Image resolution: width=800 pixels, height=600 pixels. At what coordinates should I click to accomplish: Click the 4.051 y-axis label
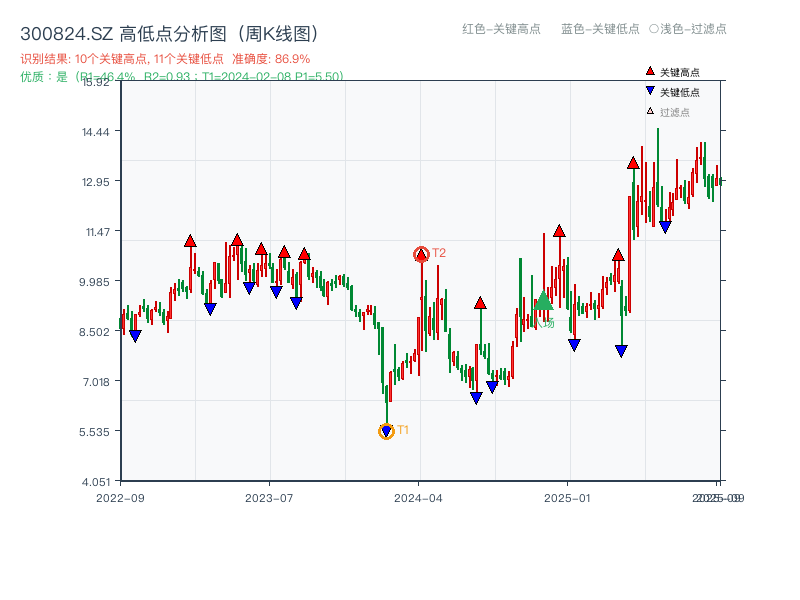(x=95, y=482)
